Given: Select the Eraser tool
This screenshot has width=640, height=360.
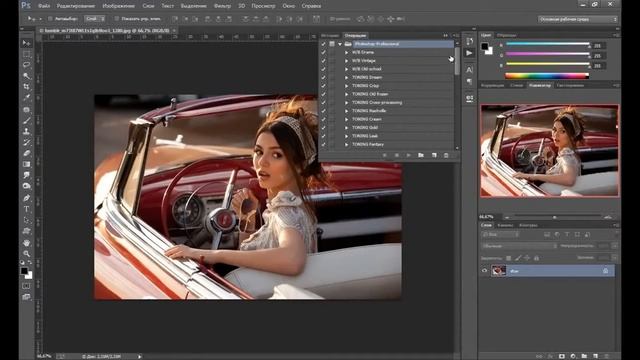Looking at the screenshot, I should pyautogui.click(x=27, y=153).
